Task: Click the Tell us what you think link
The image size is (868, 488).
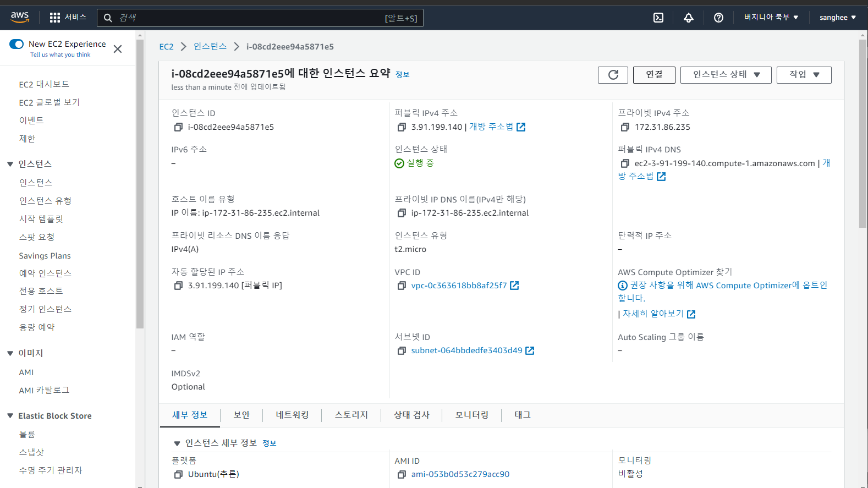Action: (61, 55)
